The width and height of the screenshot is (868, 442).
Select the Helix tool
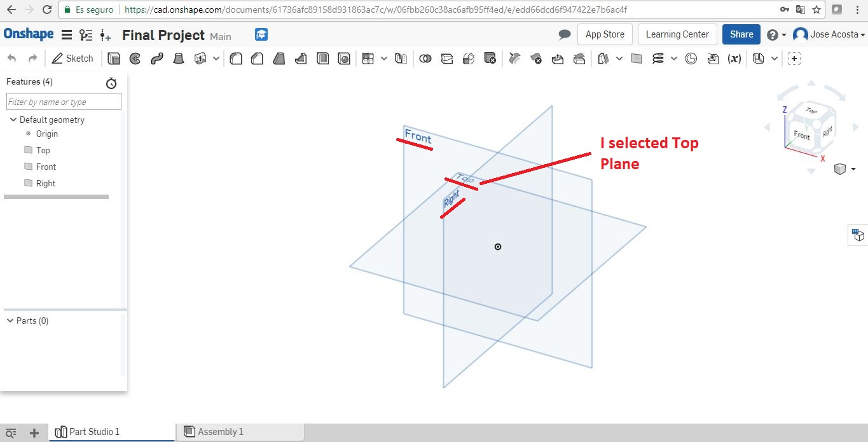[658, 59]
